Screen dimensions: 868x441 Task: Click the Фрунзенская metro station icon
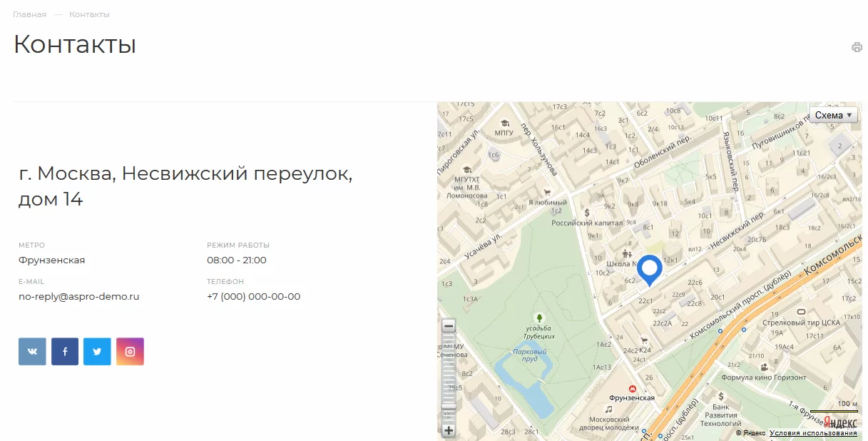click(632, 388)
